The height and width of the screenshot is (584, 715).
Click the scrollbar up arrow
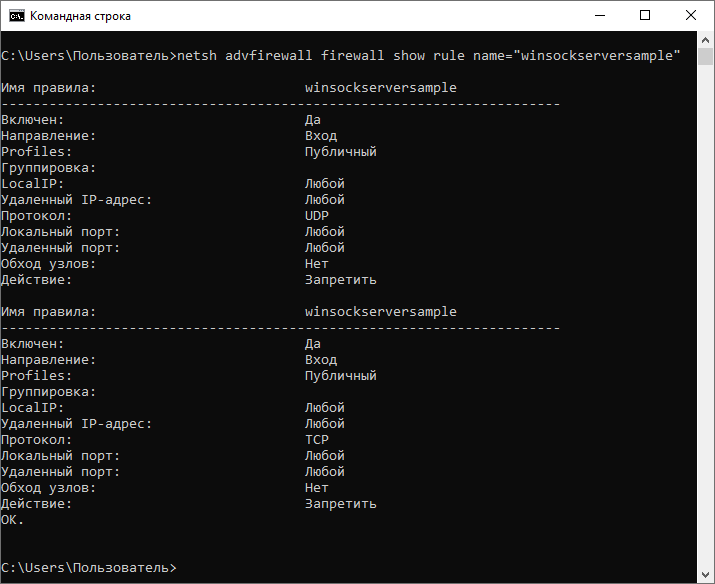point(706,41)
